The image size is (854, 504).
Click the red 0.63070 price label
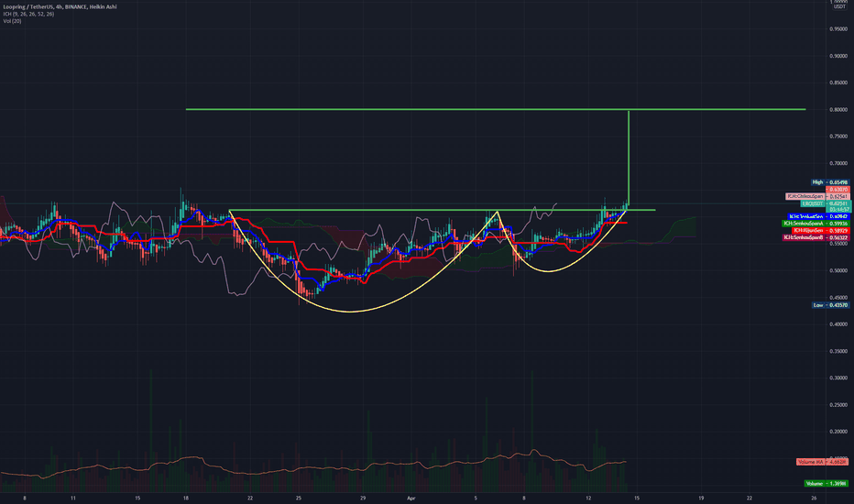tap(838, 190)
